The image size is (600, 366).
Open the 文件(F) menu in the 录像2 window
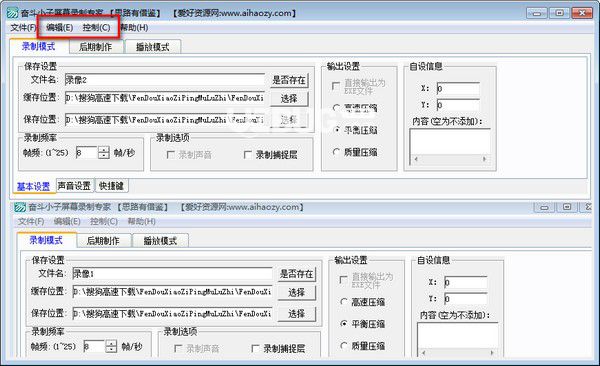tap(23, 28)
